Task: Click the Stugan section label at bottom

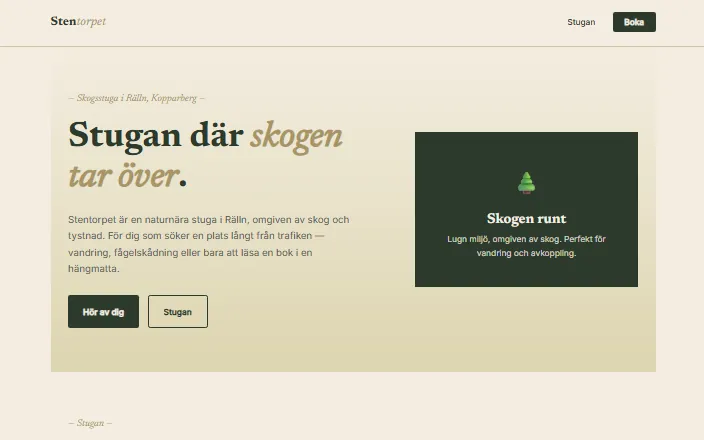Action: click(90, 423)
